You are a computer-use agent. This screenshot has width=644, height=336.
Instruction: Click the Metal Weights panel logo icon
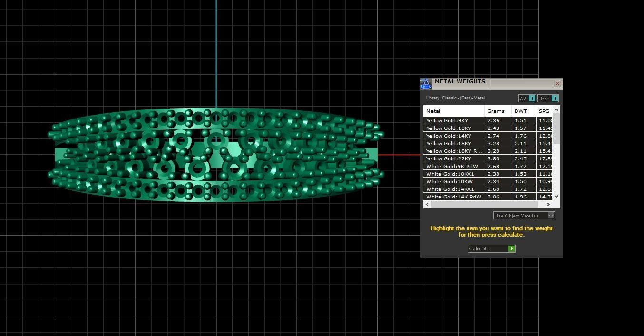[426, 84]
